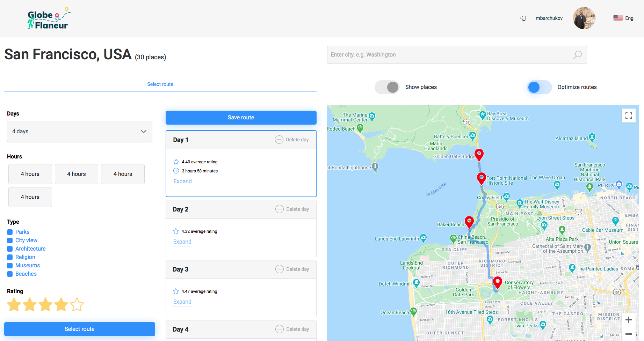Open fullscreen map view
Viewport: 644px width, 341px height.
pyautogui.click(x=629, y=116)
